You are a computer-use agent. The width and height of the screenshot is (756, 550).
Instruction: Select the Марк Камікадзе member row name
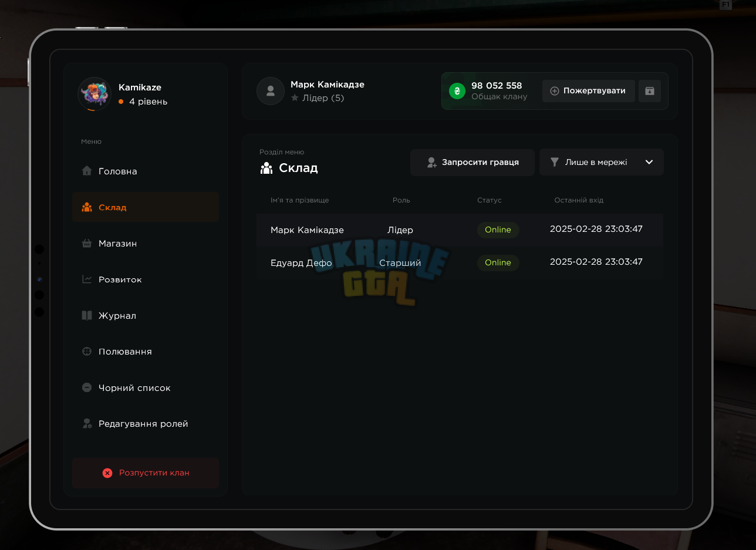(x=307, y=230)
